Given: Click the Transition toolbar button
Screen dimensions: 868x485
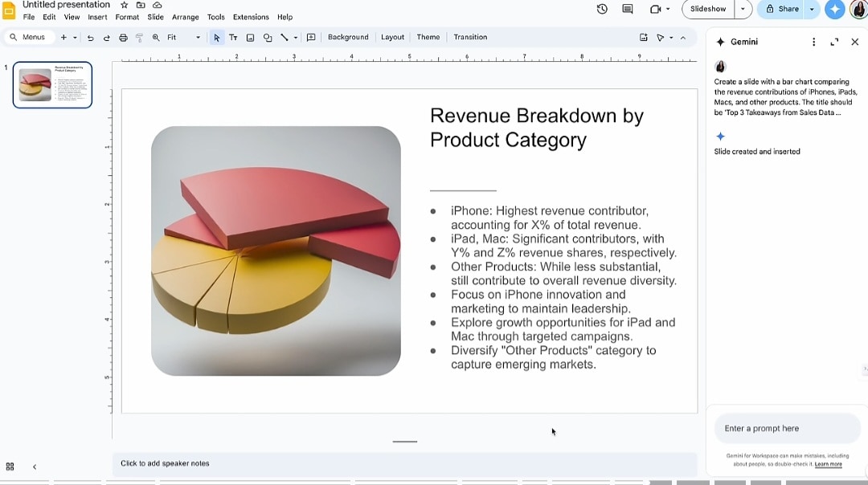Looking at the screenshot, I should 470,37.
